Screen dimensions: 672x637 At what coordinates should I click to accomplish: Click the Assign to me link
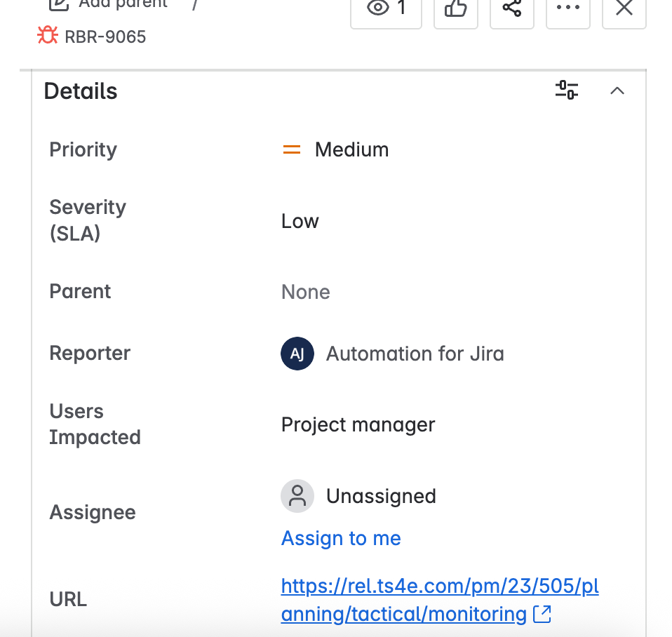coord(341,538)
